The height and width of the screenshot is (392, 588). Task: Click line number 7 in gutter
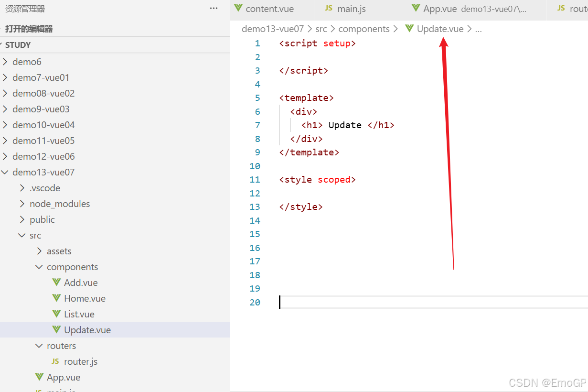tap(257, 125)
